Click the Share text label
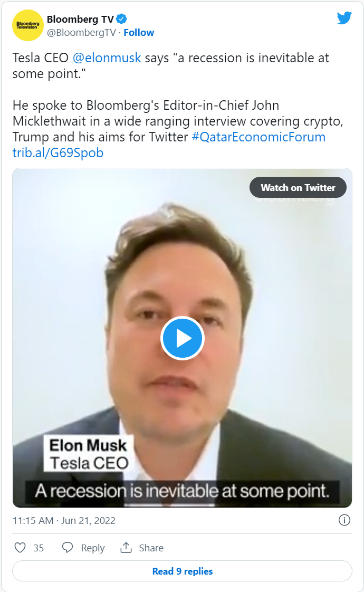The width and height of the screenshot is (364, 592). pos(151,548)
